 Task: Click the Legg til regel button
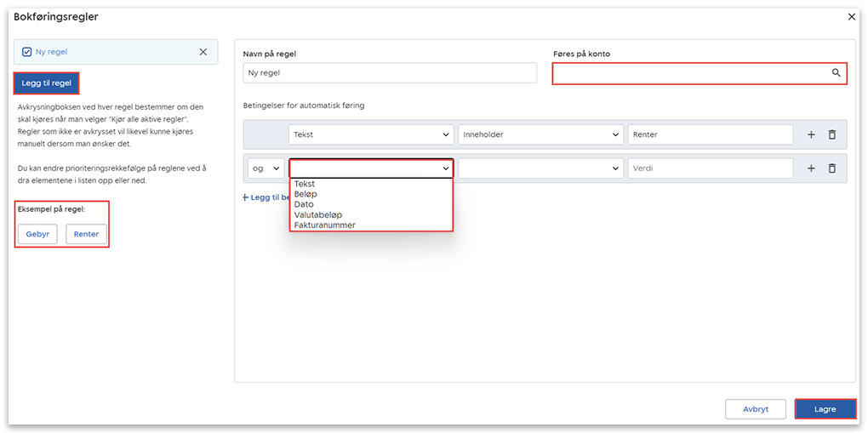click(46, 83)
